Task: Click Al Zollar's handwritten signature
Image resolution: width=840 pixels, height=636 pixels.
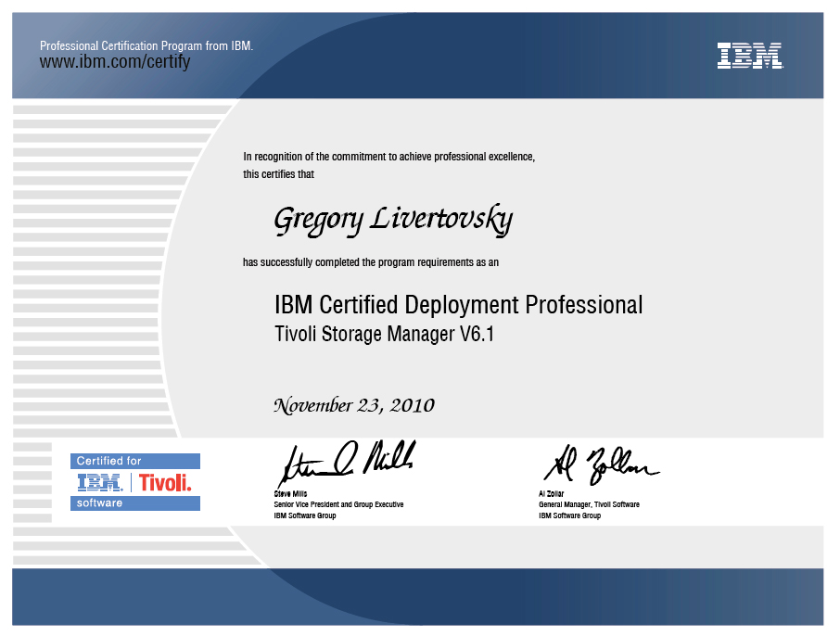Action: click(602, 464)
